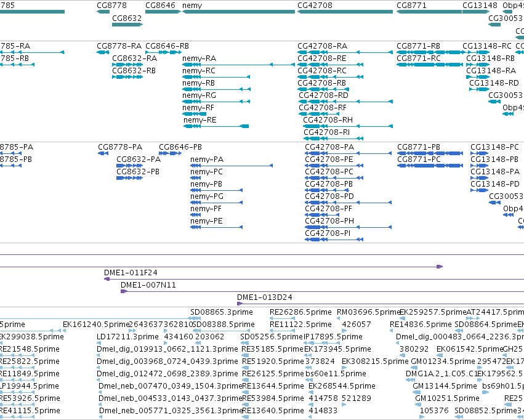Select the CG8632 gene label
524x420 pixels.
pos(127,18)
